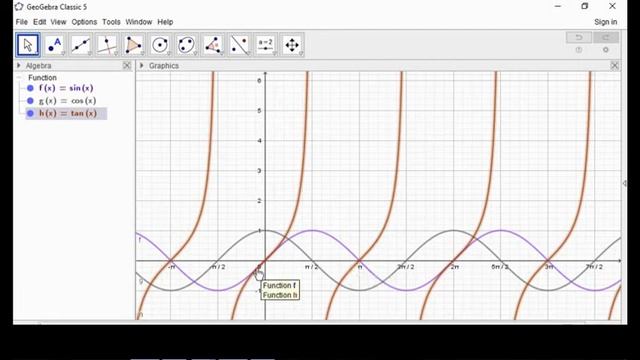Click the 'Function h' tooltip entry
The height and width of the screenshot is (360, 640).
(280, 295)
